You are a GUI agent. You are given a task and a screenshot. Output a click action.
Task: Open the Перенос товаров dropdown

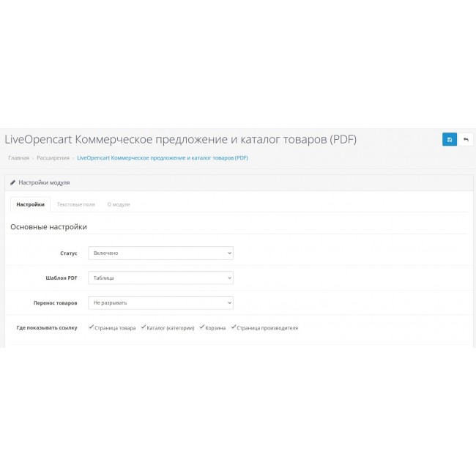160,302
